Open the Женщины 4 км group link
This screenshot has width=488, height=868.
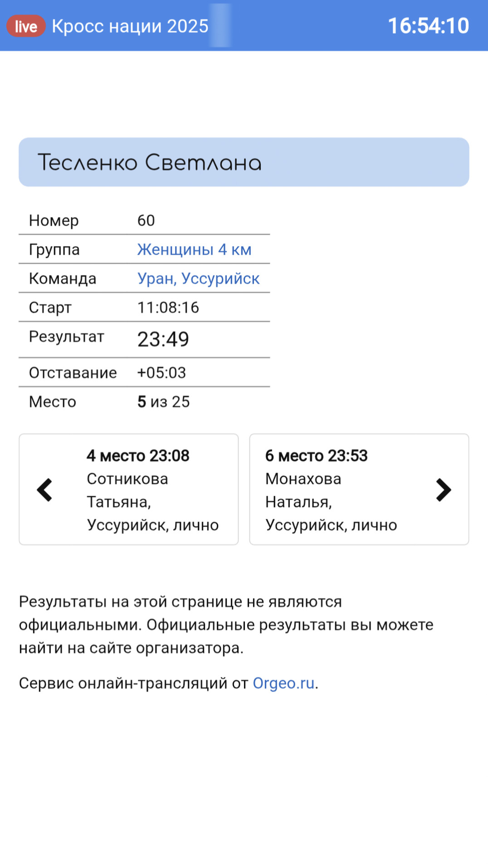195,249
